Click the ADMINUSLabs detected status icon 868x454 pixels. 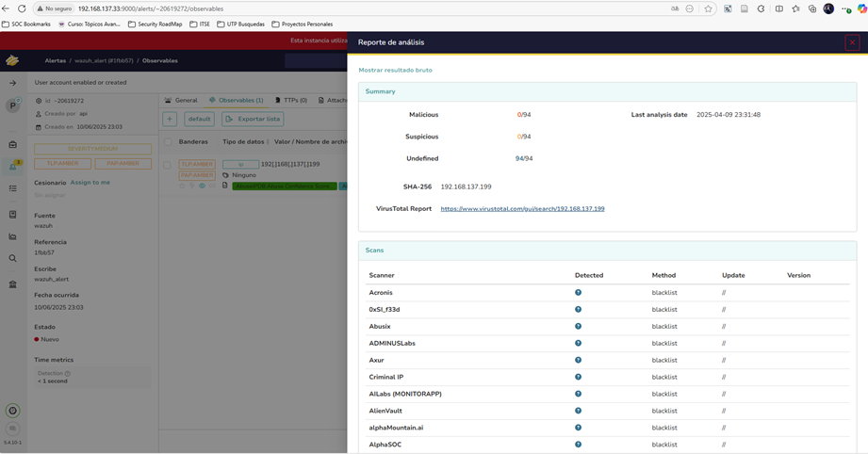[x=578, y=343]
